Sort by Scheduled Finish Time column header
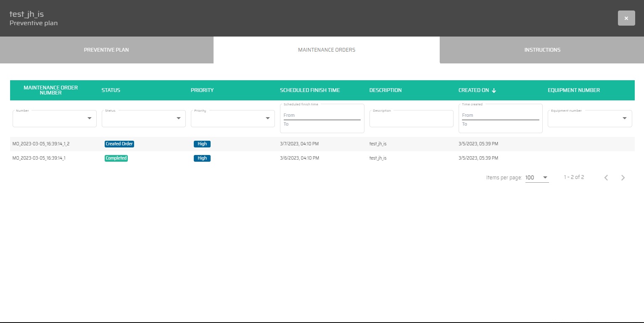The width and height of the screenshot is (644, 323). tap(310, 90)
